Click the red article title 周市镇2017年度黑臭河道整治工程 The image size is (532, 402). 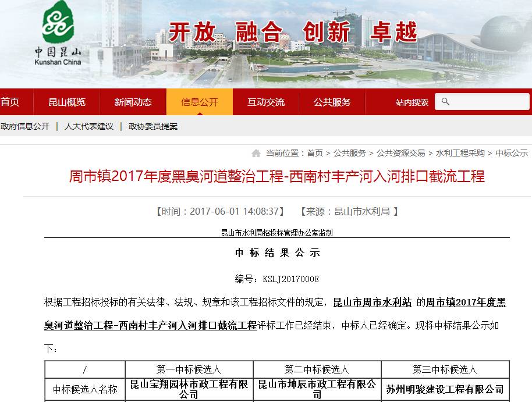[277, 176]
